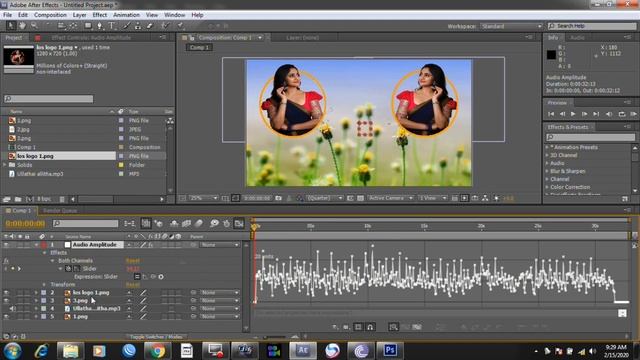Image resolution: width=640 pixels, height=360 pixels.
Task: Open Google Chrome from the taskbar
Action: pyautogui.click(x=158, y=351)
